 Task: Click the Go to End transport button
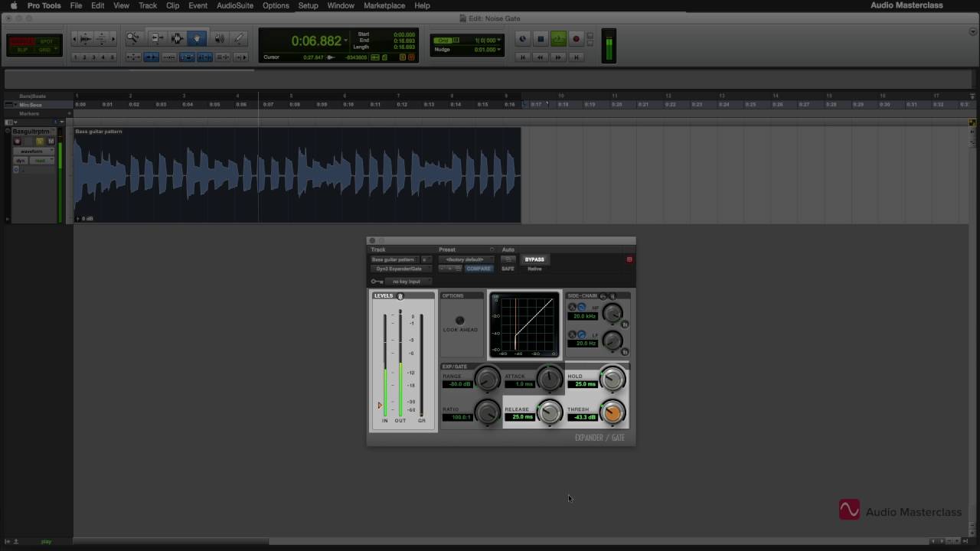577,57
